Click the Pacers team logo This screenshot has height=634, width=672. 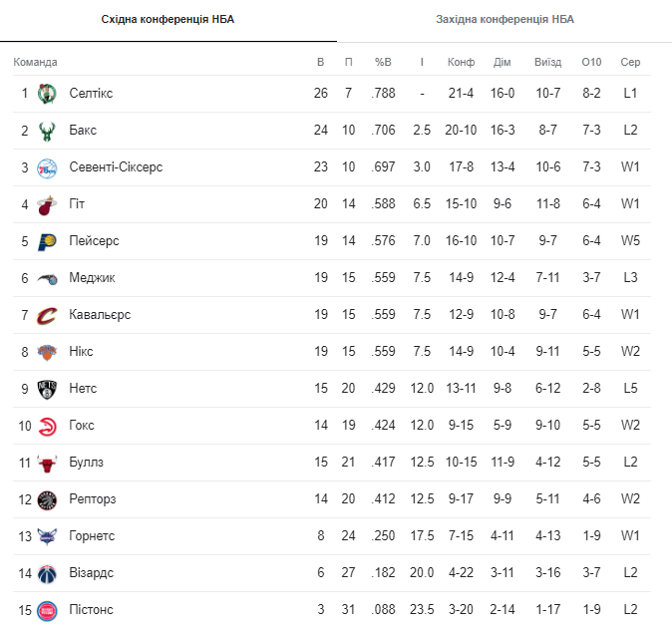[x=47, y=241]
